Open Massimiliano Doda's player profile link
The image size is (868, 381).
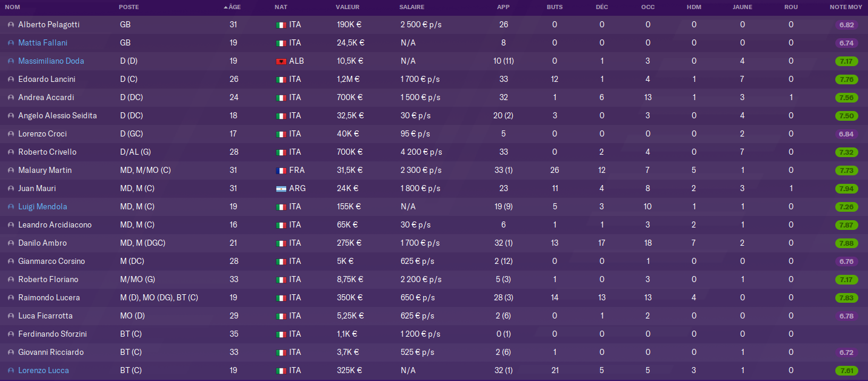(51, 61)
